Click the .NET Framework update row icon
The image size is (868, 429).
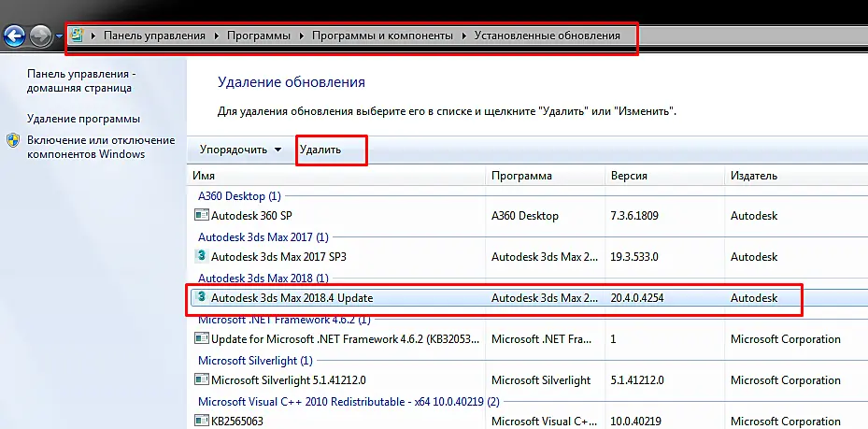(202, 338)
